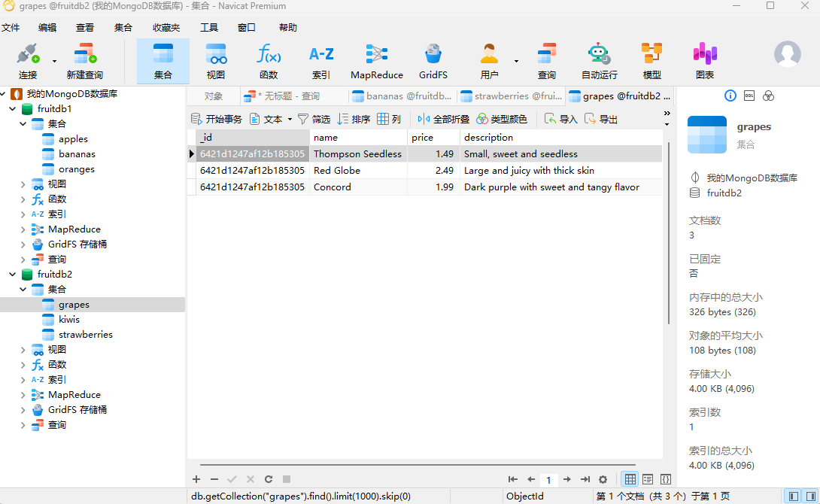The height and width of the screenshot is (504, 820).
Task: Switch to form view mode
Action: point(648,479)
